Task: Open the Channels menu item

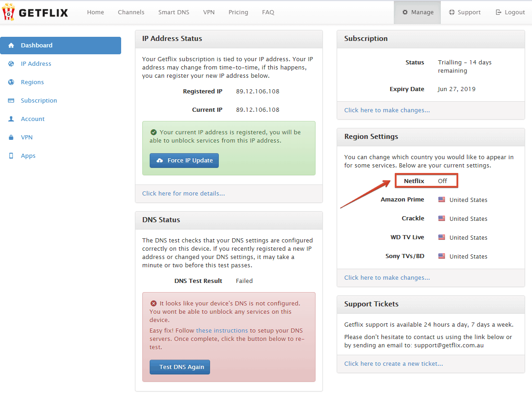Action: [131, 12]
